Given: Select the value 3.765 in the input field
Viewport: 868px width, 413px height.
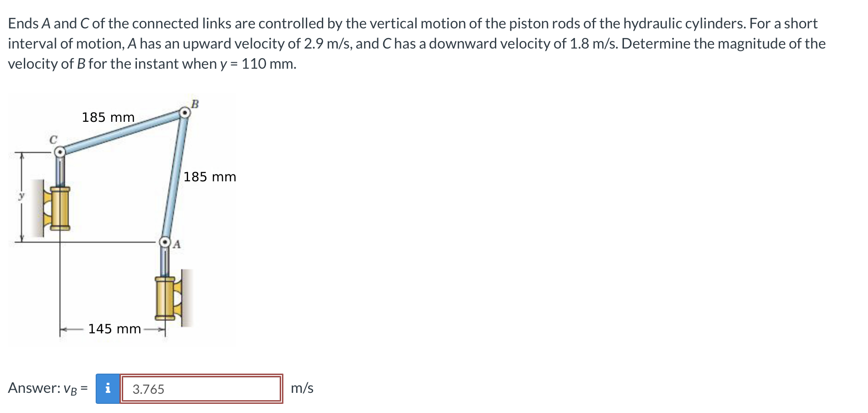Looking at the screenshot, I should pyautogui.click(x=148, y=389).
